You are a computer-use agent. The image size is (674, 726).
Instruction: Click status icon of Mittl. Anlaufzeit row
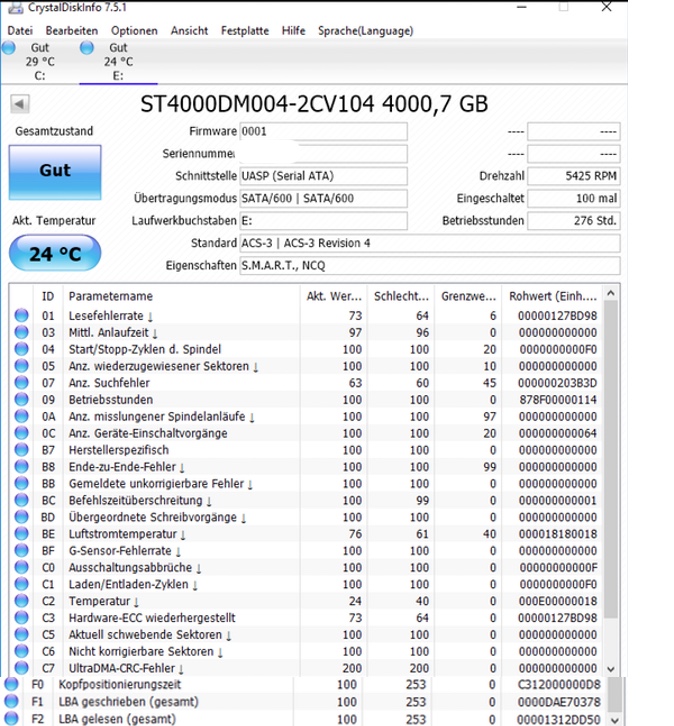21,332
